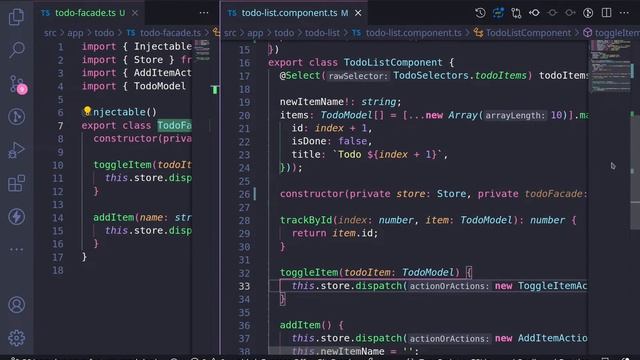Show additional activity bar views via ellipsis

[x=16, y=249]
